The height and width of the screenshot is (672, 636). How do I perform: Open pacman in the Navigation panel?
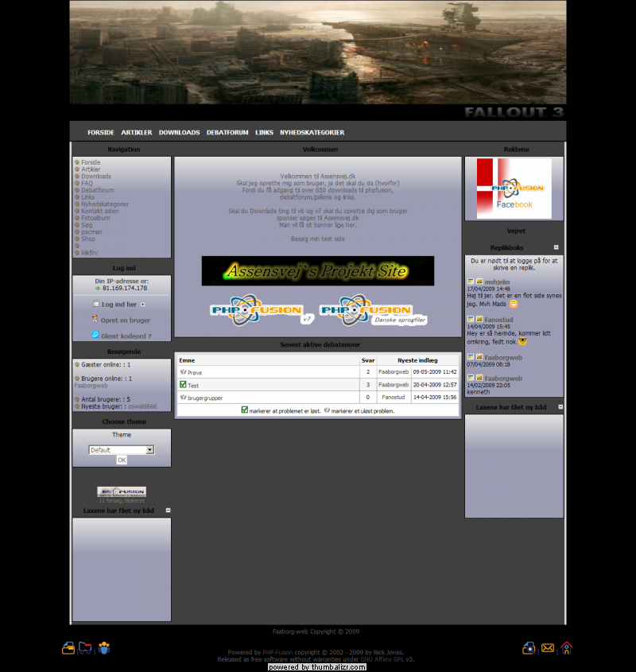91,232
